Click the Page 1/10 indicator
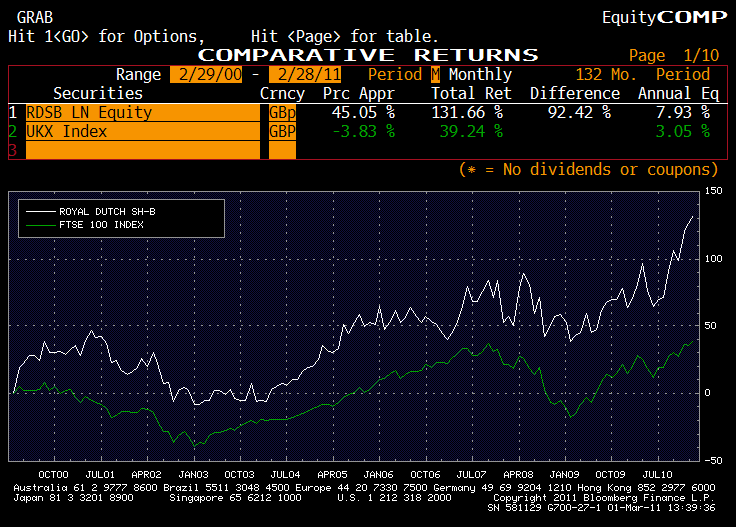This screenshot has height=527, width=736. [674, 55]
